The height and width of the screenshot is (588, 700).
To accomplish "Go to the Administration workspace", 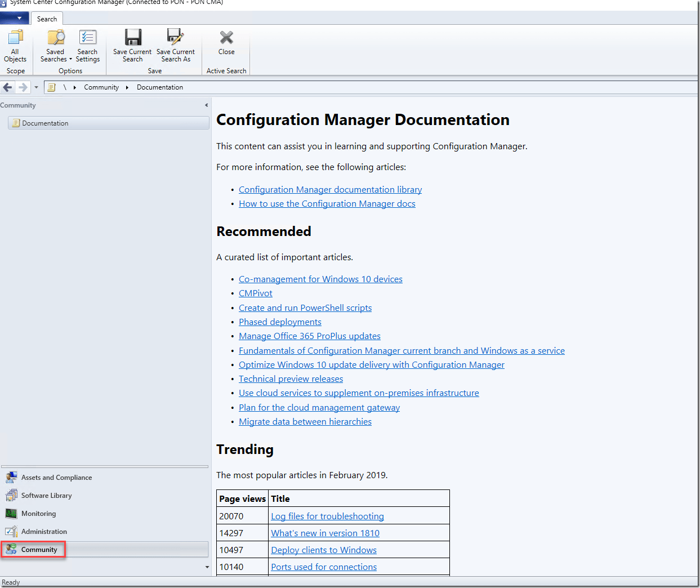I will pyautogui.click(x=44, y=532).
